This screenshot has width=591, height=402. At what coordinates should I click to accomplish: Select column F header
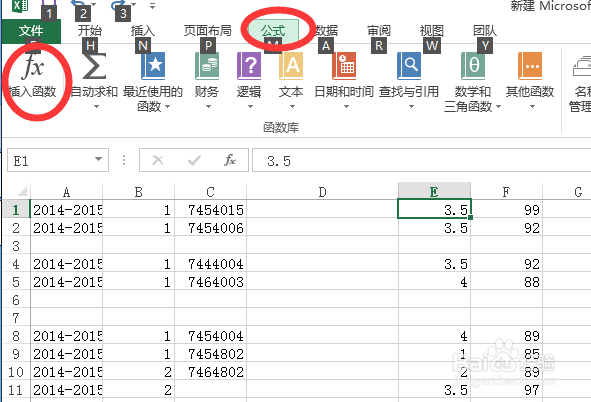(506, 192)
